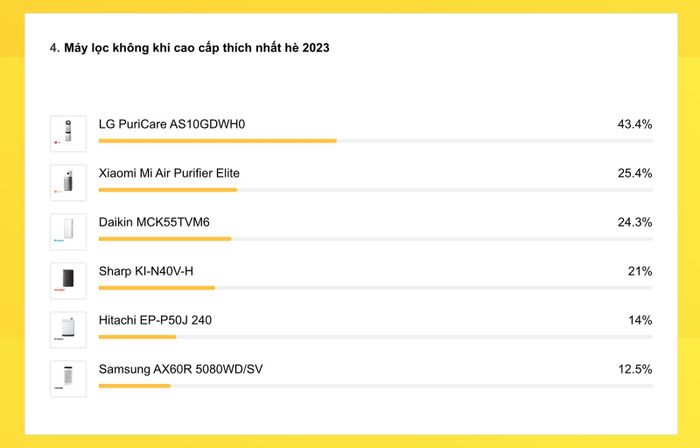Click the poll title about summer 2023
This screenshot has width=700, height=448.
[x=190, y=48]
